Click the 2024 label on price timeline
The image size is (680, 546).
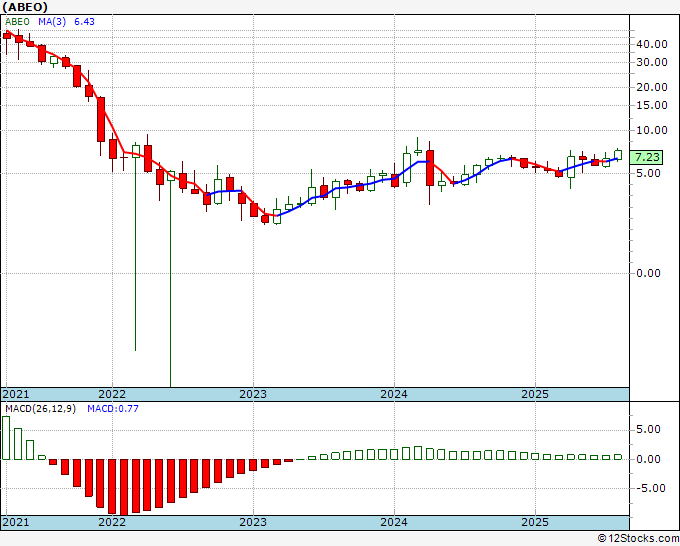click(394, 394)
